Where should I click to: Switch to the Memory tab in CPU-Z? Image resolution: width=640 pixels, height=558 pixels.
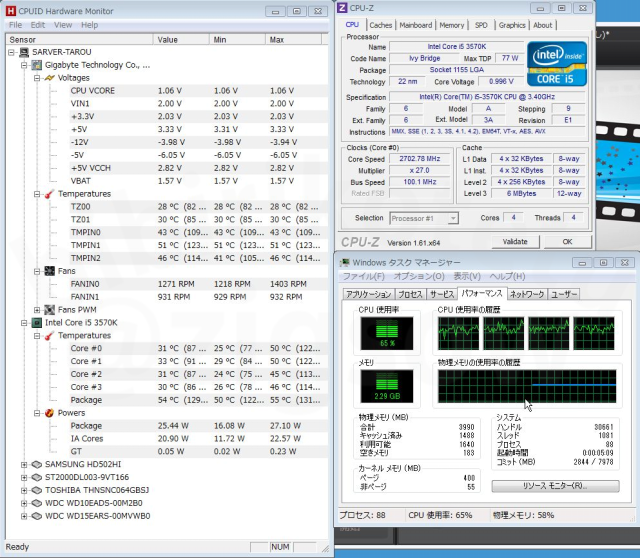(x=451, y=25)
